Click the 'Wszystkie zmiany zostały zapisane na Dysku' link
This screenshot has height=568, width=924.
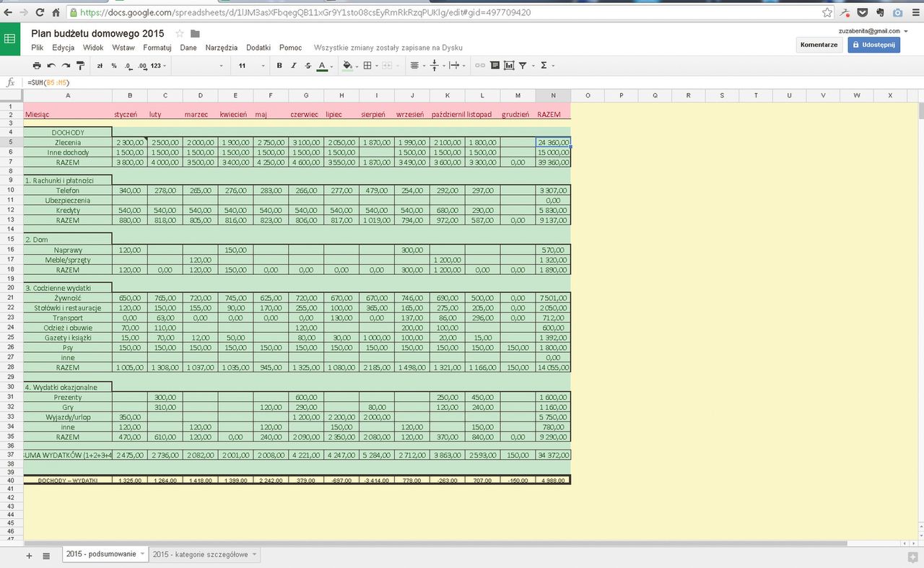click(x=388, y=48)
